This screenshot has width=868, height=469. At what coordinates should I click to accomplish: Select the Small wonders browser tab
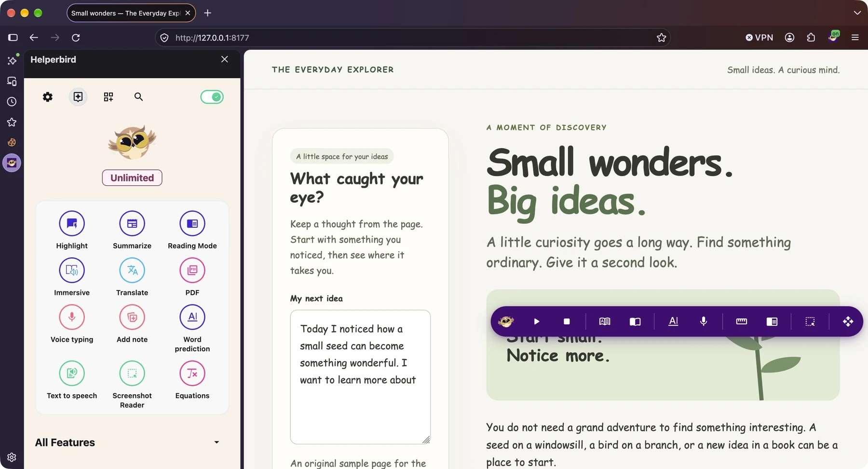(131, 13)
